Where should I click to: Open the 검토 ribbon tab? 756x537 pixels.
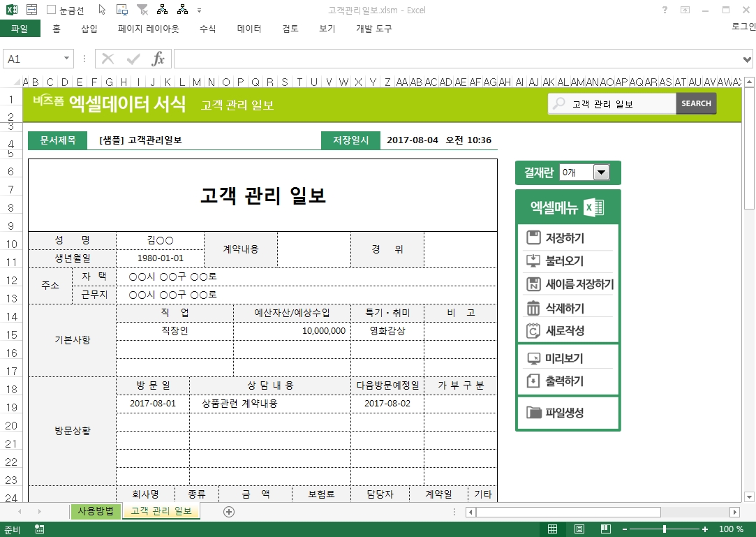(290, 29)
